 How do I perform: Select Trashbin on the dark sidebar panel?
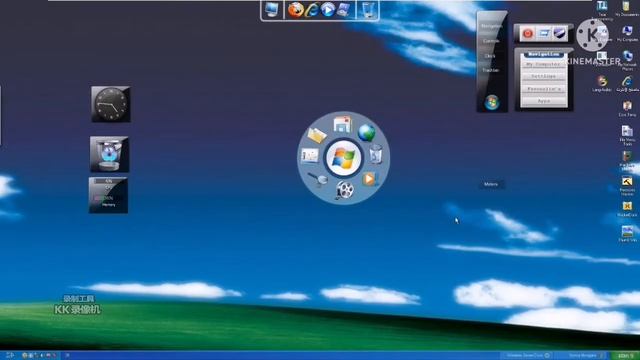point(491,70)
